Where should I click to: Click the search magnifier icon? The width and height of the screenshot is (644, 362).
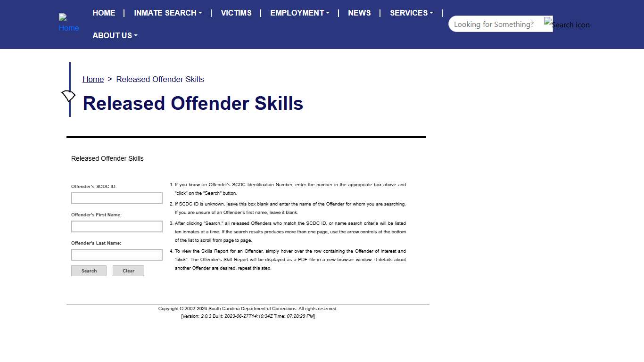[549, 22]
